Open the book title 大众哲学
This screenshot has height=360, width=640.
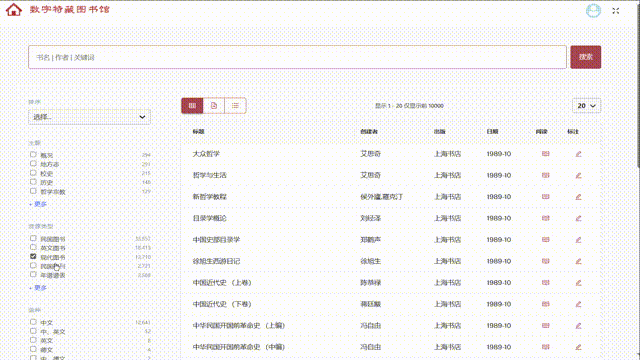tap(206, 154)
